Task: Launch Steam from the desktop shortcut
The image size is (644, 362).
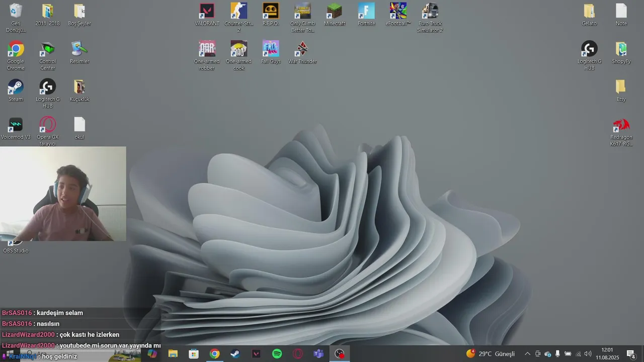Action: (x=16, y=90)
